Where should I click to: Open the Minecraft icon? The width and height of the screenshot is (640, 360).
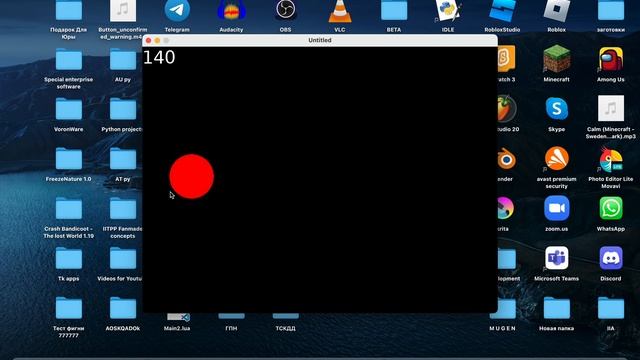556,59
